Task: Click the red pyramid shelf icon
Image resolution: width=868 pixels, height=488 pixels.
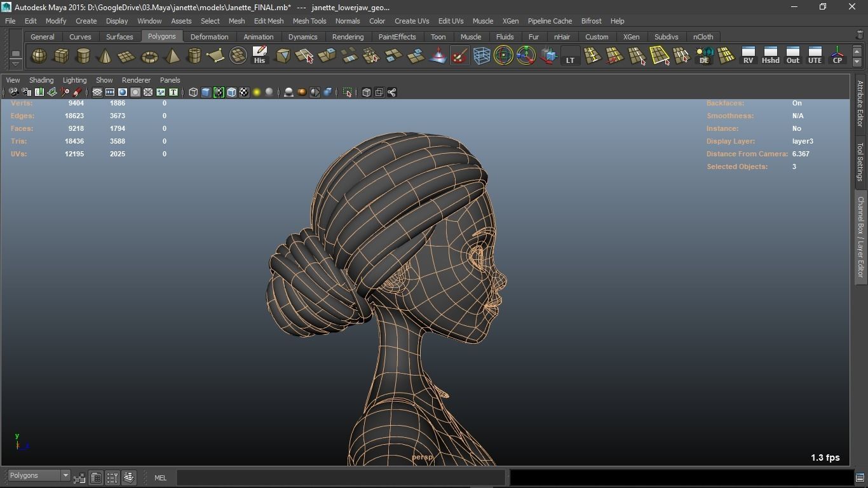Action: point(437,56)
